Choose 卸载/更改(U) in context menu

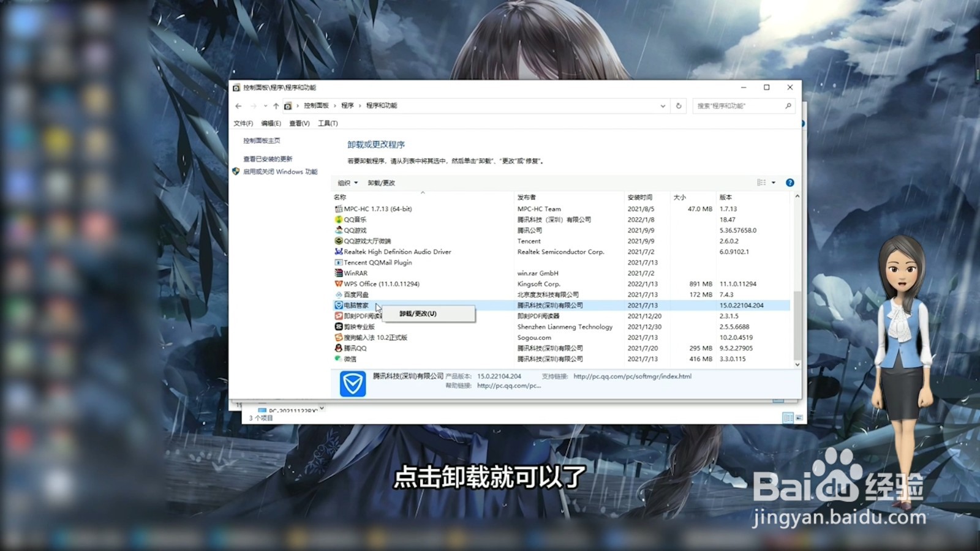click(418, 313)
